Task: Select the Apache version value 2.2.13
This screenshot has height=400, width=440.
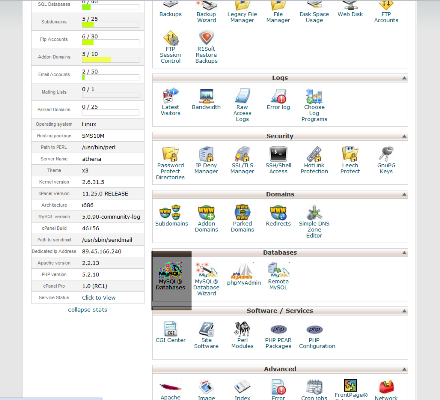Action: tap(91, 263)
